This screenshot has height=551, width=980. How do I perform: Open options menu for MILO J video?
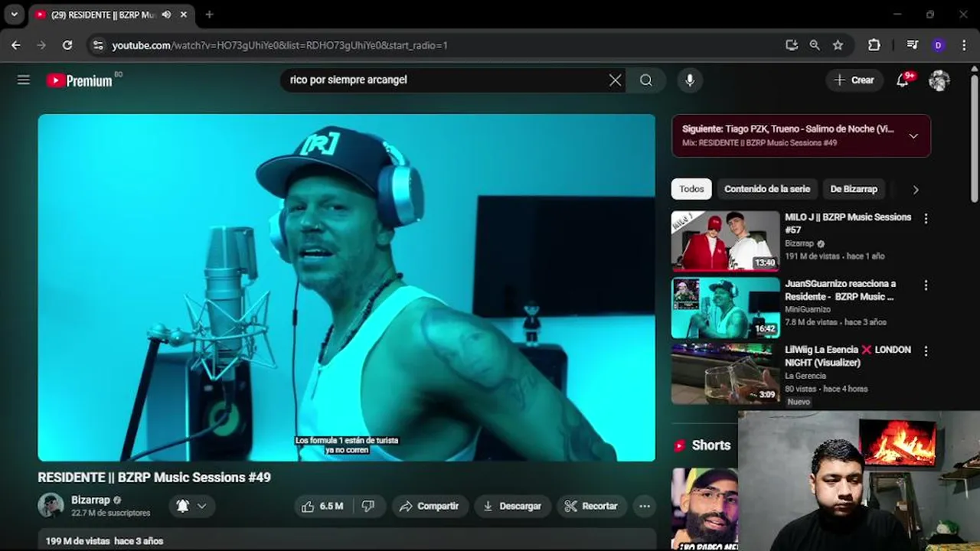(x=926, y=219)
